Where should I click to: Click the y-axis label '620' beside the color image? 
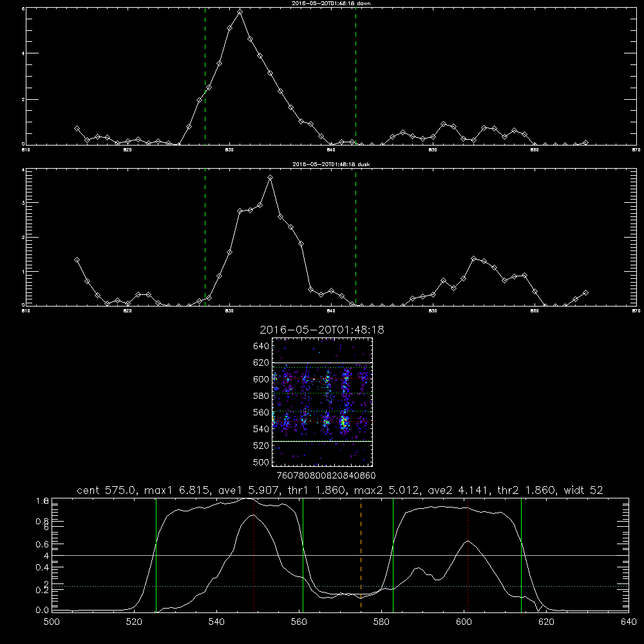point(261,363)
